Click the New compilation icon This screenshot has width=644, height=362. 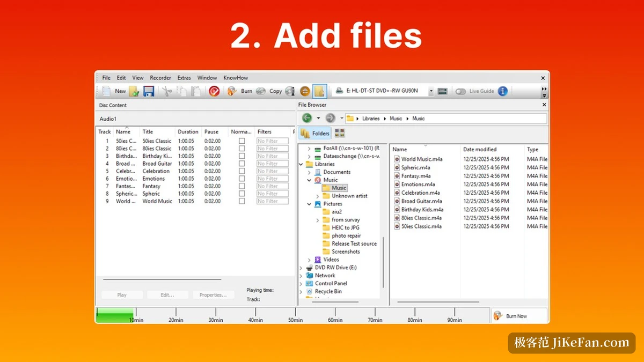click(114, 91)
